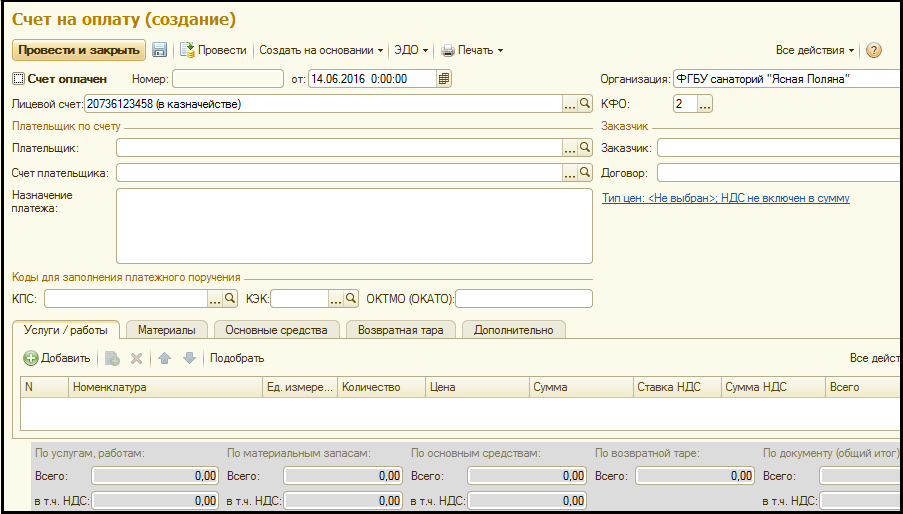Open the help question mark icon
The image size is (903, 514).
click(x=873, y=50)
